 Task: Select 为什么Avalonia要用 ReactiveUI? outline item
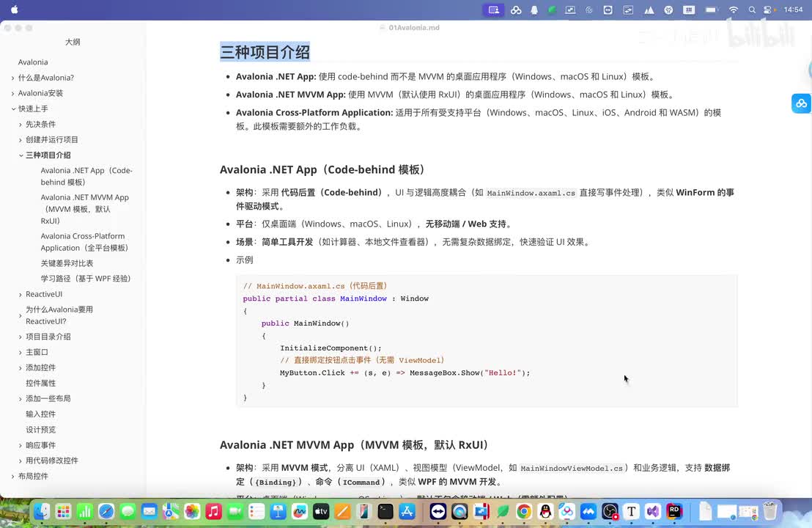[59, 315]
